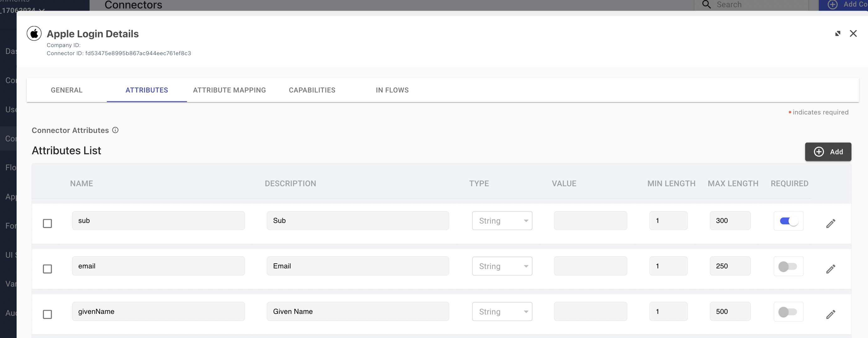The image size is (868, 338).
Task: Click the Search box in Connectors header
Action: (x=752, y=5)
